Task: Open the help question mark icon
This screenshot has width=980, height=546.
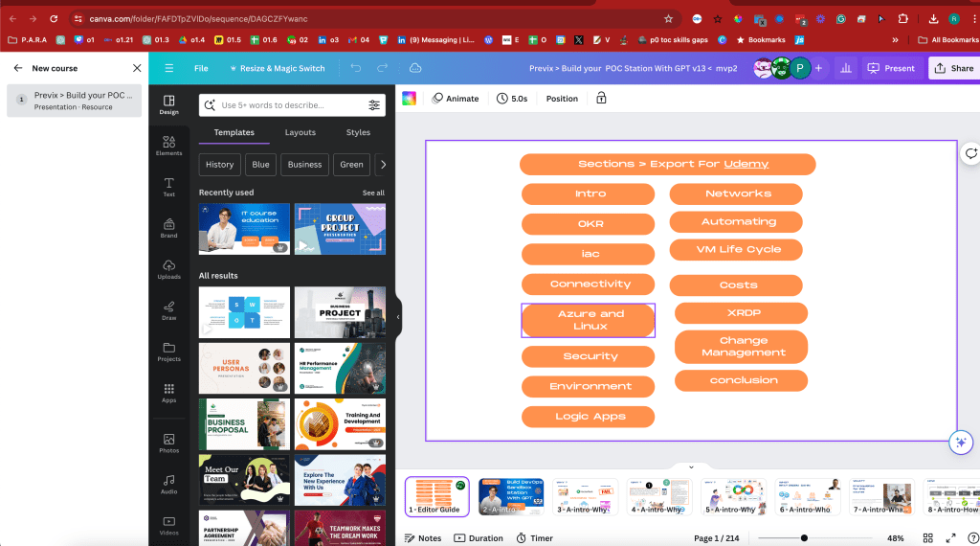Action: (972, 538)
